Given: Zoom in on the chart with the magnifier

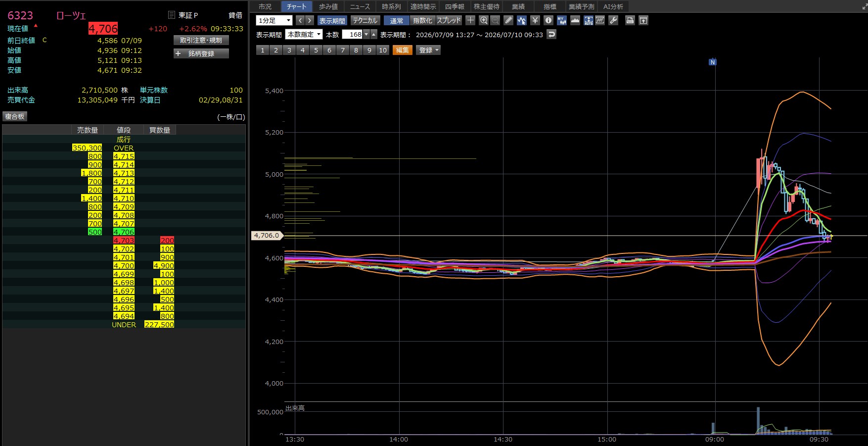Looking at the screenshot, I should pyautogui.click(x=484, y=20).
